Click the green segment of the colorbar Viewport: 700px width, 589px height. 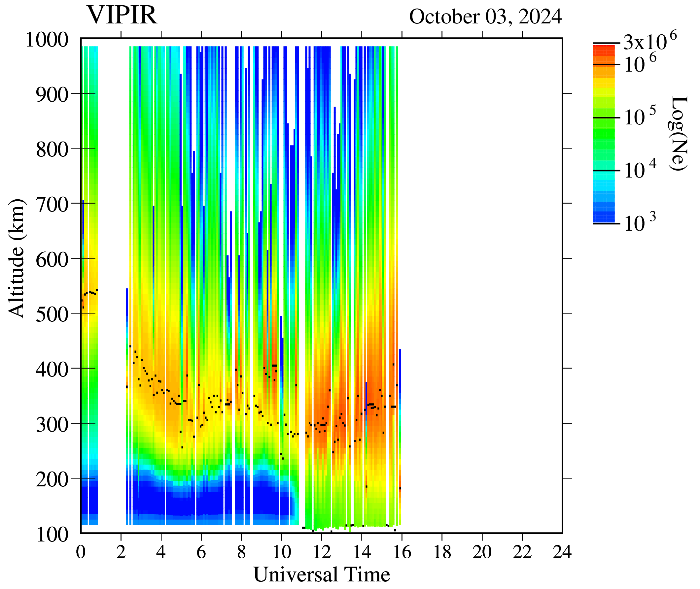tap(604, 134)
